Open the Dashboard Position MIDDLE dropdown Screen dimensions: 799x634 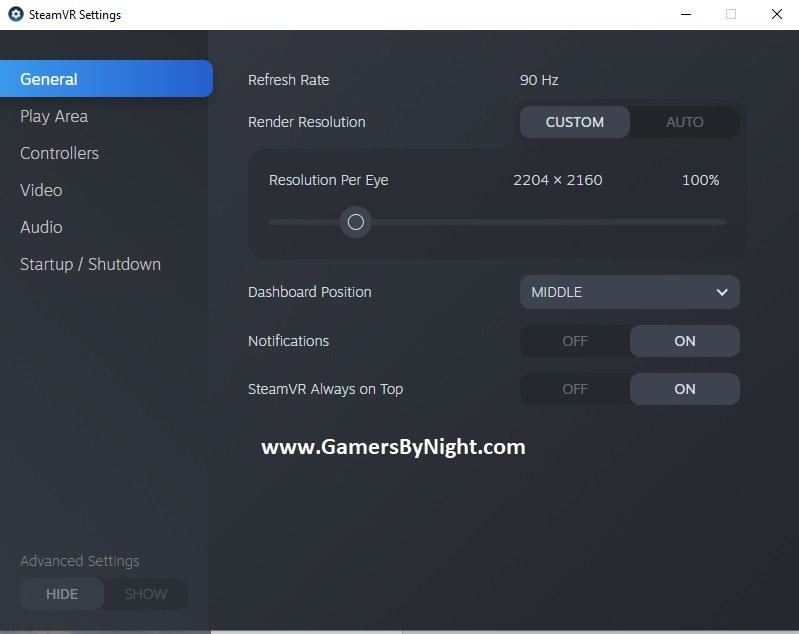pyautogui.click(x=630, y=292)
